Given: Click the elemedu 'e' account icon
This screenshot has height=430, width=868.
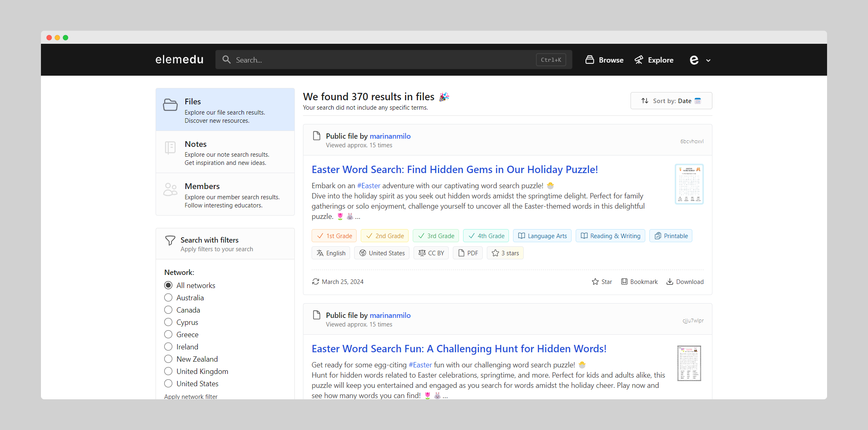Looking at the screenshot, I should point(694,60).
